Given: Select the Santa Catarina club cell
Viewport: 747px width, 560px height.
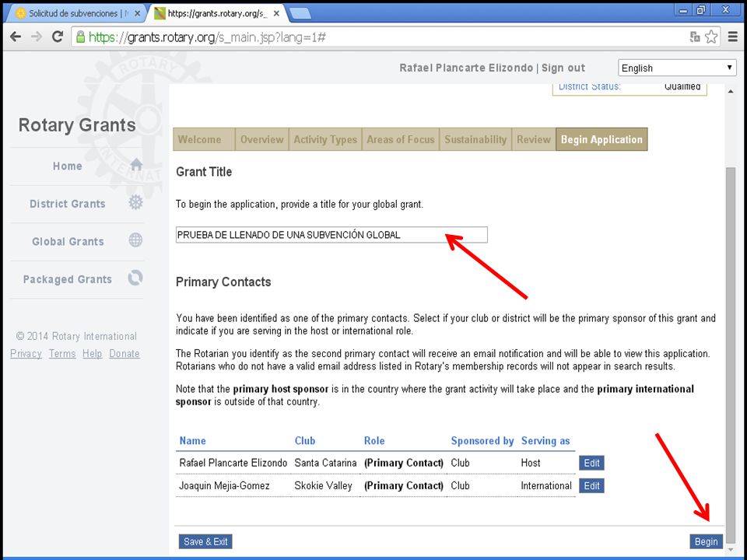Looking at the screenshot, I should [x=325, y=463].
